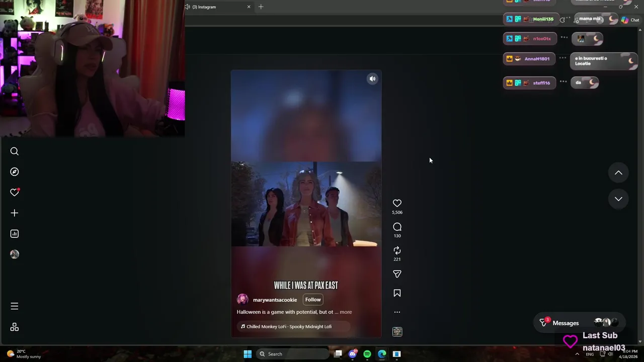Click the 221 reposts count
This screenshot has height=362, width=644.
click(397, 259)
